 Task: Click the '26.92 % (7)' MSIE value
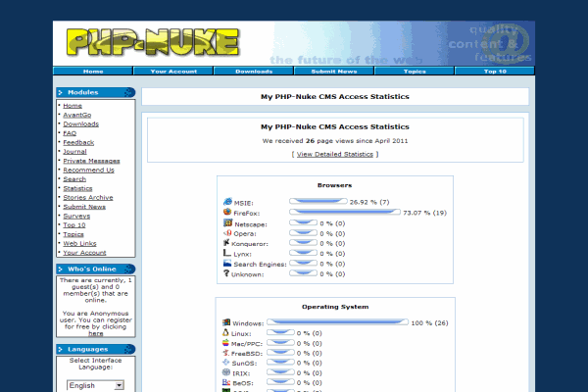point(369,202)
